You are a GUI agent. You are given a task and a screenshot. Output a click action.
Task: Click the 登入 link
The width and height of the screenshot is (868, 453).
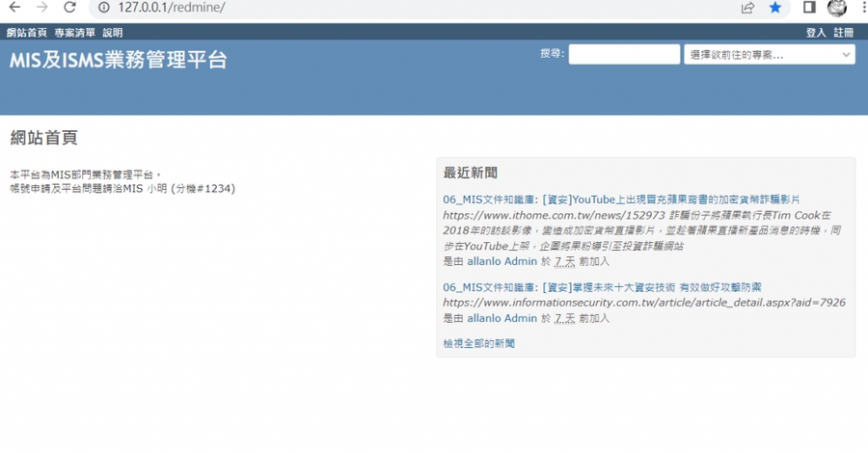click(x=816, y=33)
